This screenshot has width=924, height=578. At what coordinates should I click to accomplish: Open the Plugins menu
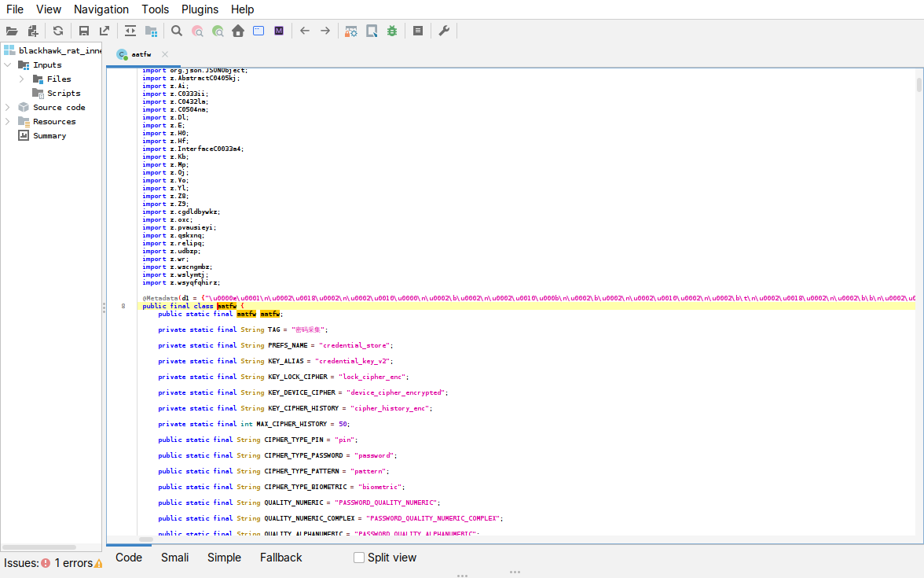click(x=200, y=9)
